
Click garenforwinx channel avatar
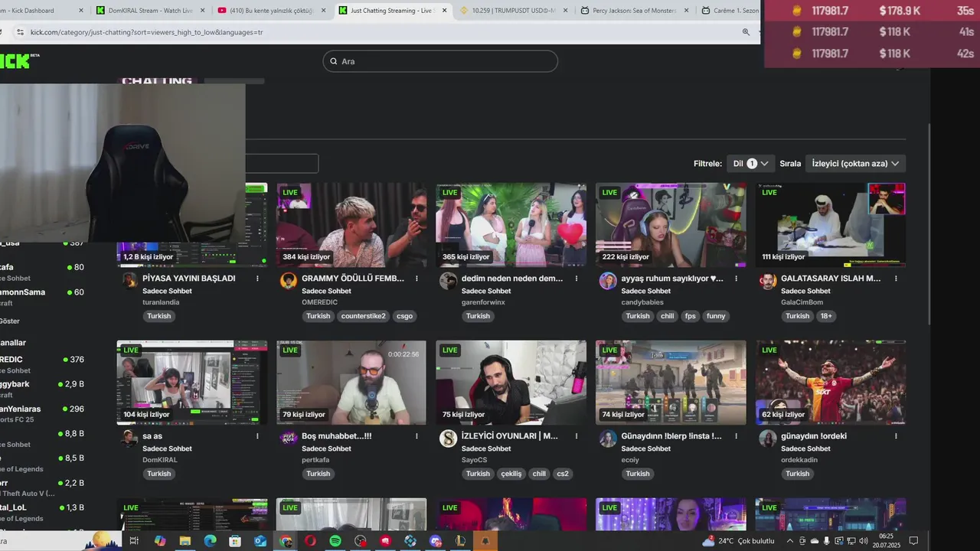[449, 281]
